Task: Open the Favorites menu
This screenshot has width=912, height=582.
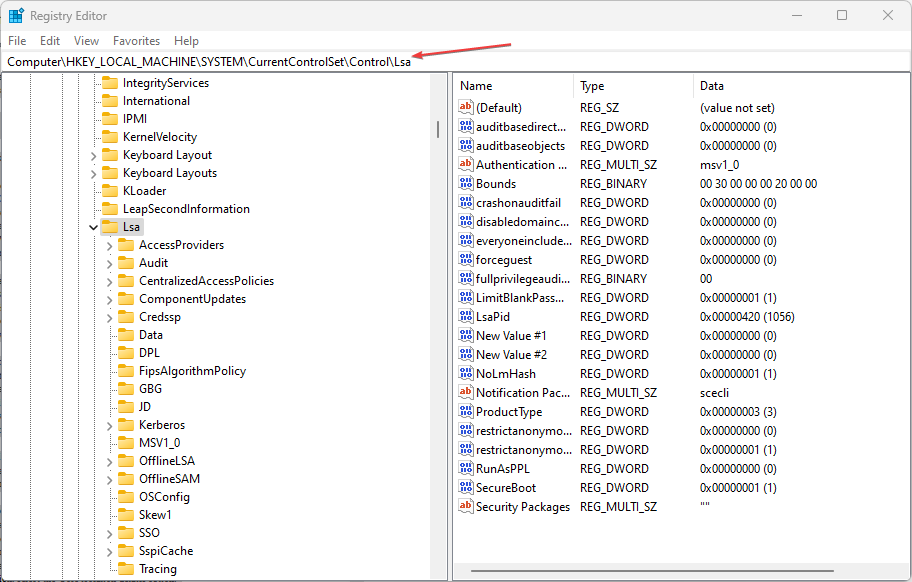Action: pos(136,41)
